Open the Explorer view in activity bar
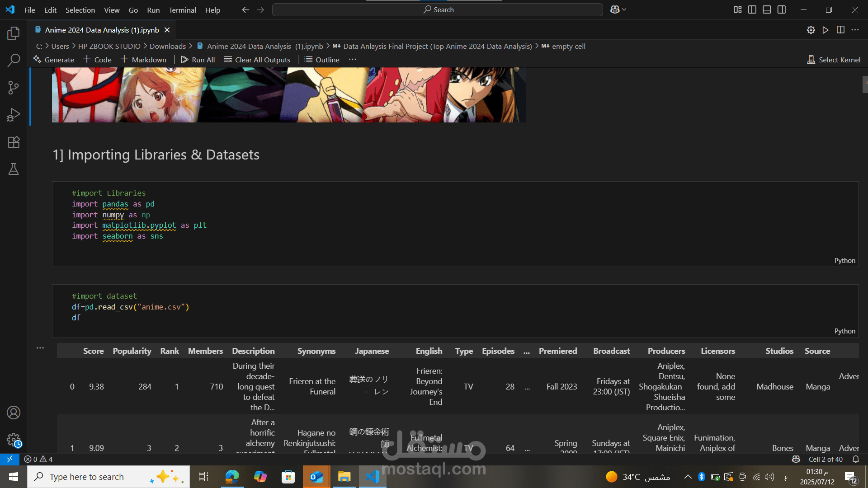Viewport: 868px width, 488px height. 14,33
